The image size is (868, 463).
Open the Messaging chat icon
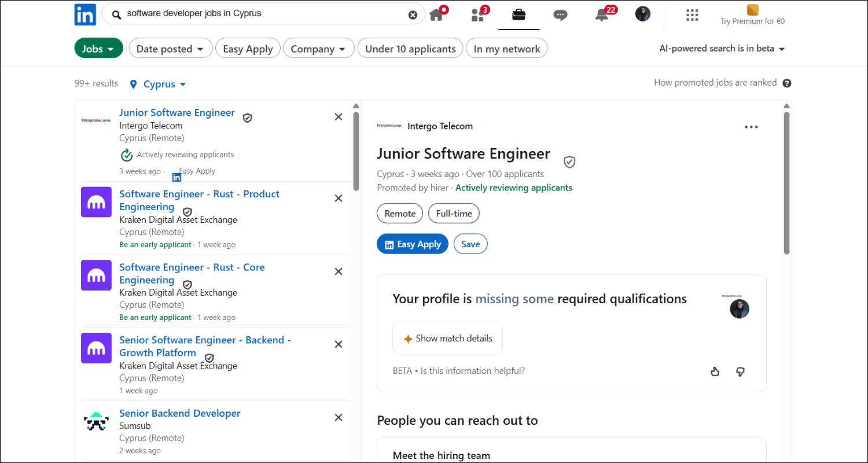[x=560, y=16]
